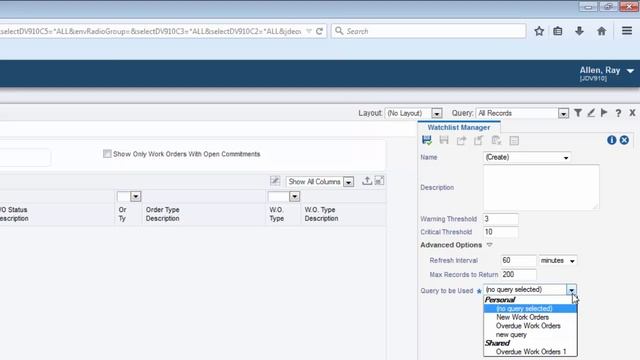Click the Or Ty column header
This screenshot has width=640, height=360.
click(x=122, y=214)
